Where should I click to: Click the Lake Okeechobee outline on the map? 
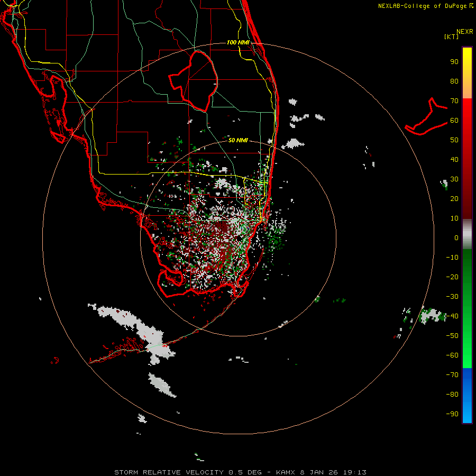click(194, 81)
